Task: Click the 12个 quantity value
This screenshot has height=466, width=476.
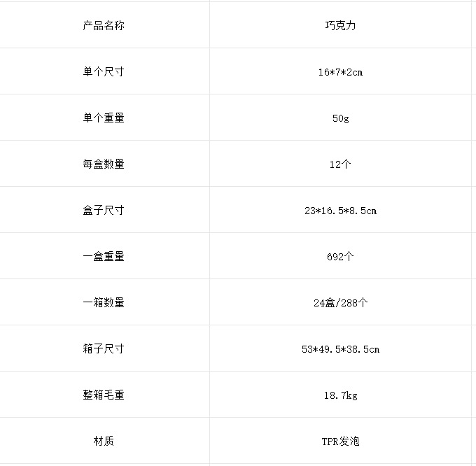Action: (x=340, y=164)
